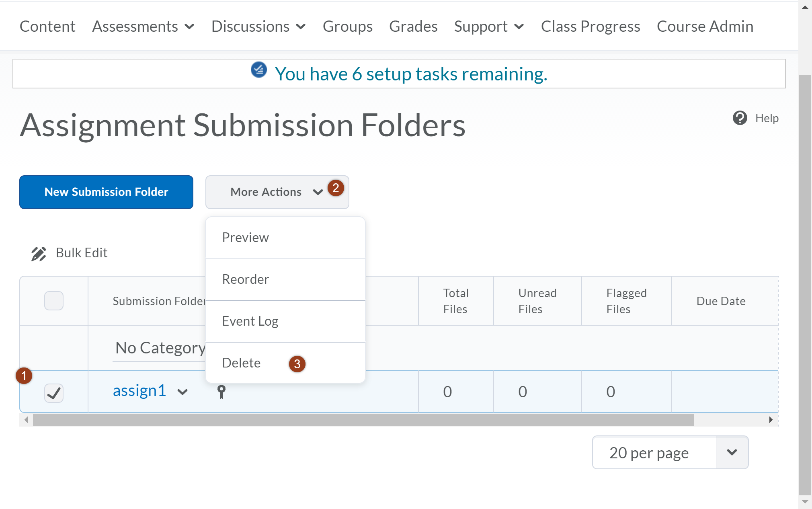Click the Help text link

(x=767, y=118)
